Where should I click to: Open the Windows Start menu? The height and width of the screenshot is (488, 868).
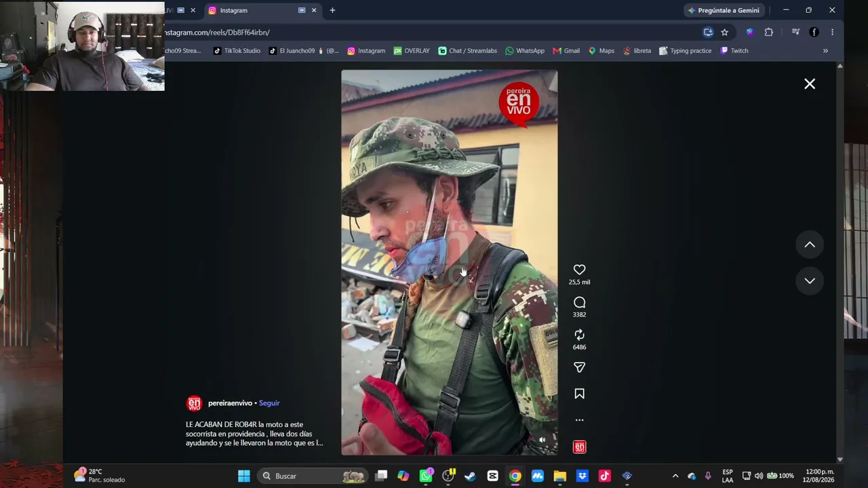point(244,476)
